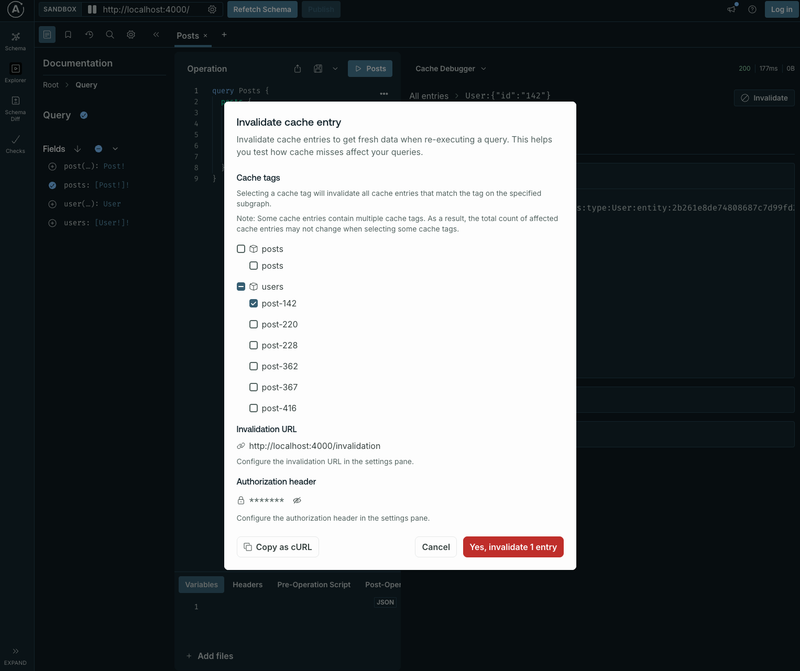Image resolution: width=800 pixels, height=671 pixels.
Task: Check the post-220 cache entry checkbox
Action: pos(255,324)
